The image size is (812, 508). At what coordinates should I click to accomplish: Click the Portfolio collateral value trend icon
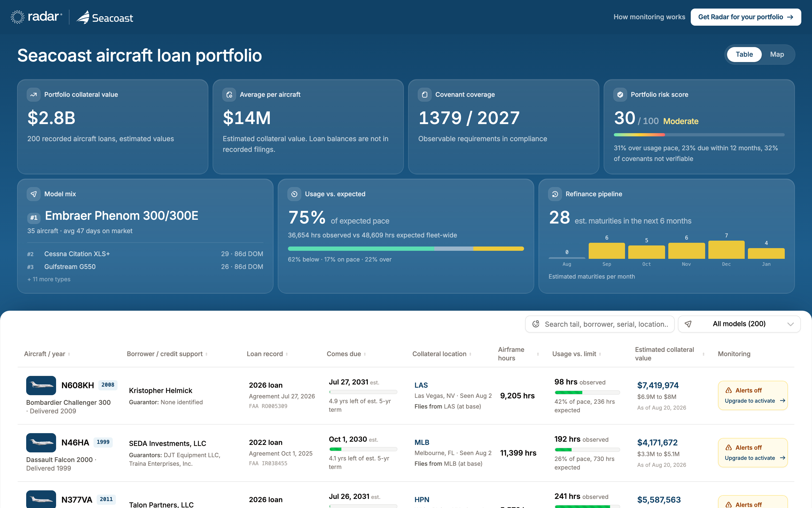[x=34, y=95]
